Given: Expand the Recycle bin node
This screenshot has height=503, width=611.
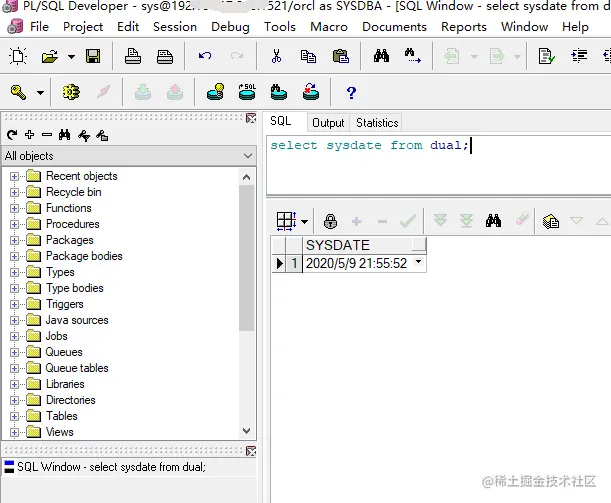Looking at the screenshot, I should (14, 192).
